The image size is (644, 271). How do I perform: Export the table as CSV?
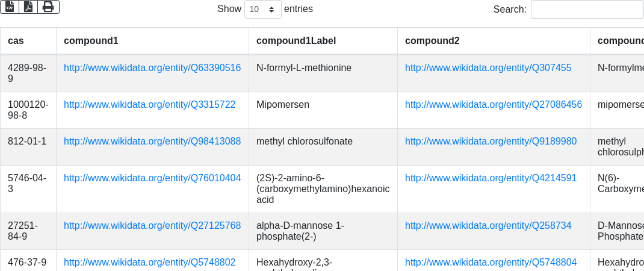10,7
